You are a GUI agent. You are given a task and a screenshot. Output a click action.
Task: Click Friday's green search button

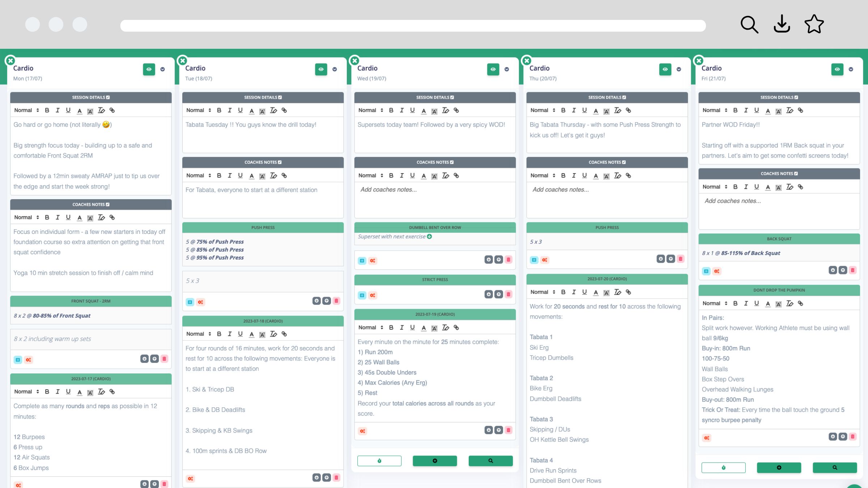pyautogui.click(x=835, y=467)
